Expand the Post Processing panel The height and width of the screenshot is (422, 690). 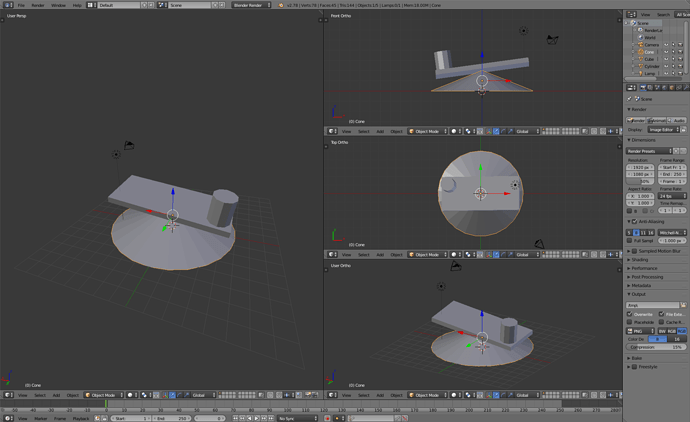[x=645, y=277]
